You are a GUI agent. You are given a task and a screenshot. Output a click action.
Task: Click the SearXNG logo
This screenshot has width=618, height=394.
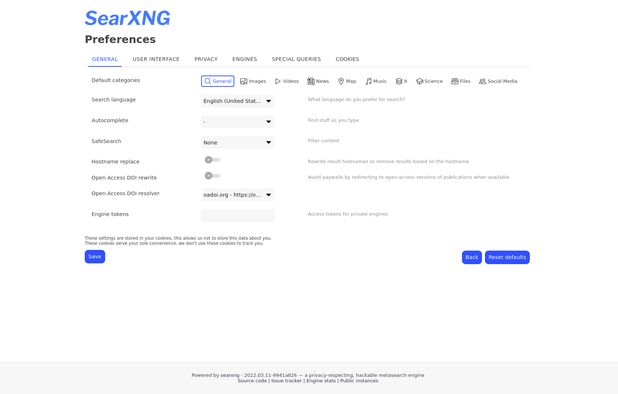point(128,18)
